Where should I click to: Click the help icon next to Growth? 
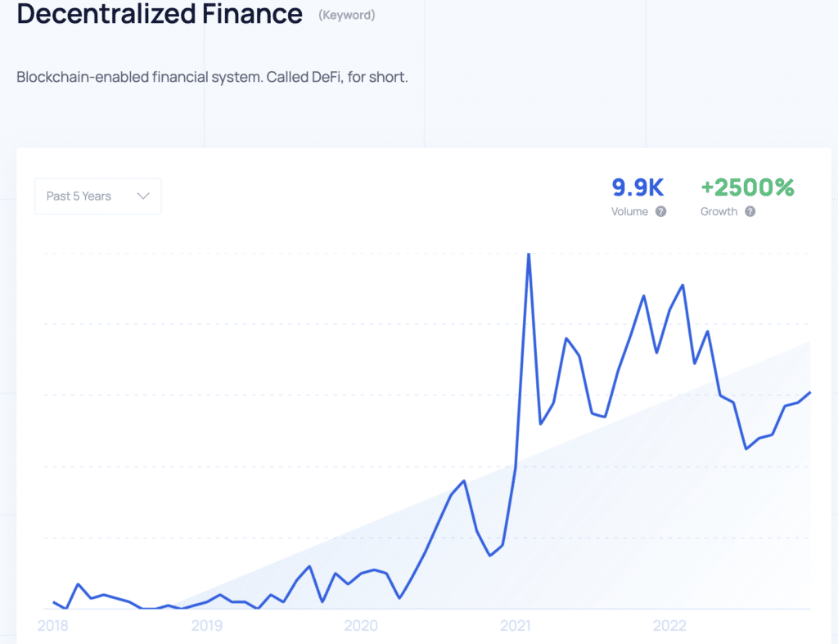(750, 211)
